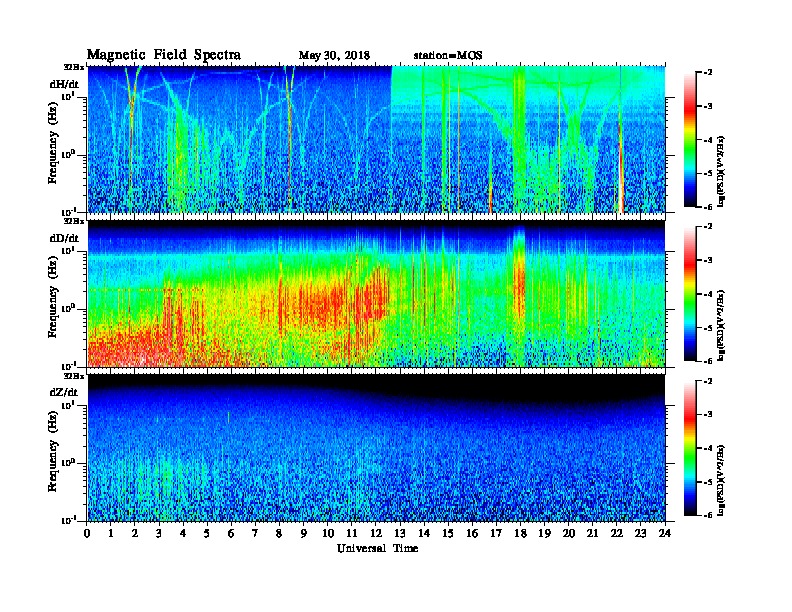792x612 pixels.
Task: Click the '-2' value on dZ/dt color bar
Action: [708, 381]
